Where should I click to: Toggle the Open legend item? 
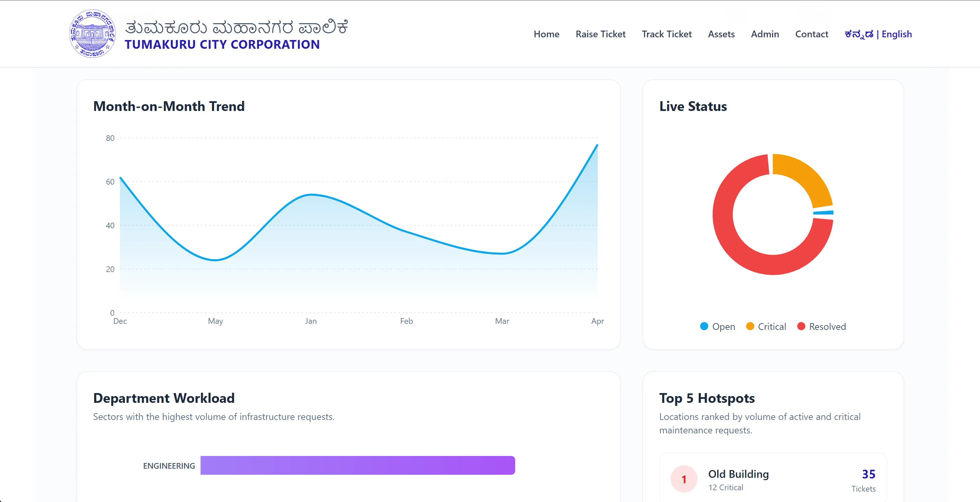click(718, 326)
